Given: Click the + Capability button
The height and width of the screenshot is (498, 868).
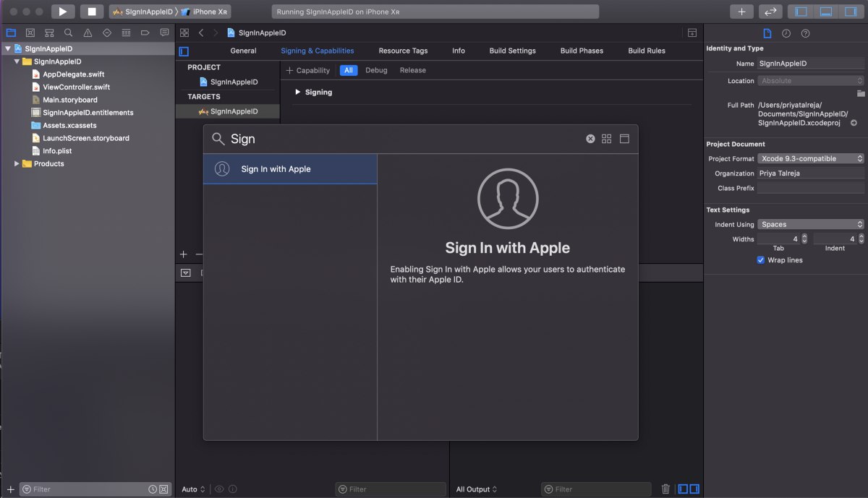Looking at the screenshot, I should coord(308,71).
